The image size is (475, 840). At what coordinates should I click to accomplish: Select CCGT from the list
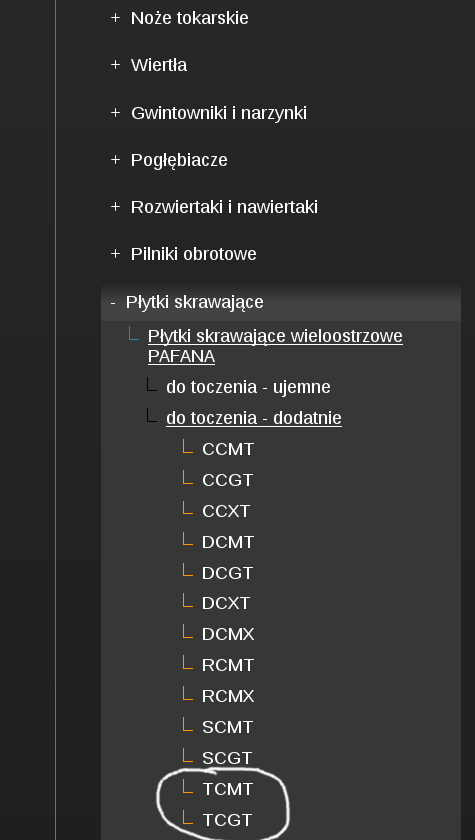click(227, 480)
